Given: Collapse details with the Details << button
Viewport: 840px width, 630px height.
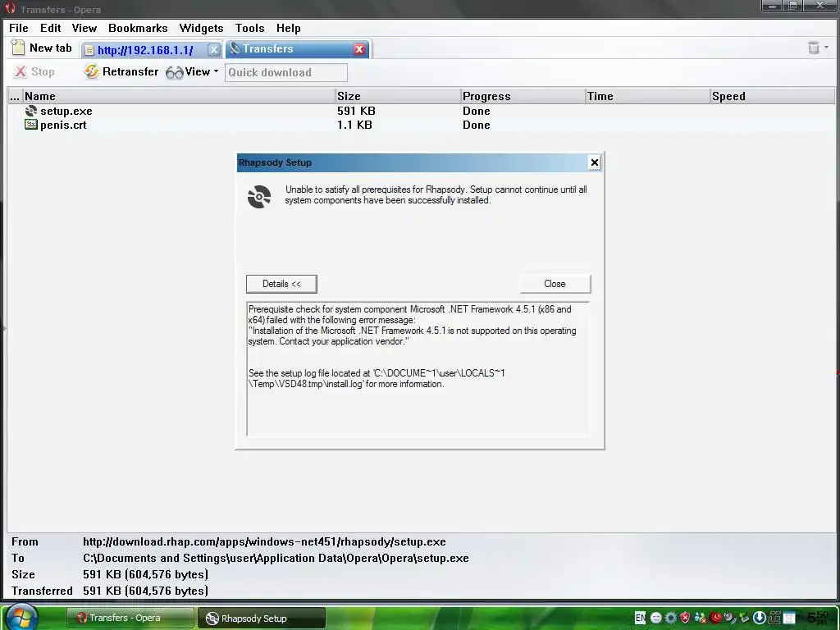Looking at the screenshot, I should pyautogui.click(x=281, y=284).
